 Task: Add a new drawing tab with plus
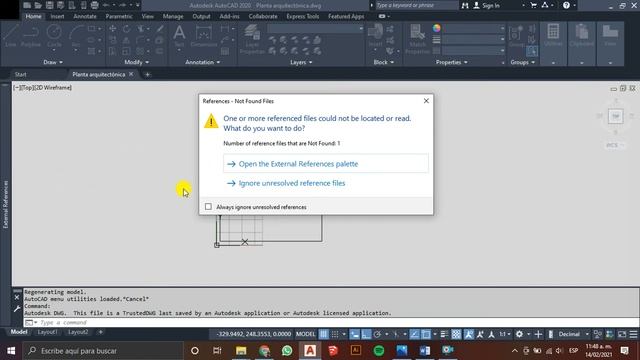click(147, 74)
